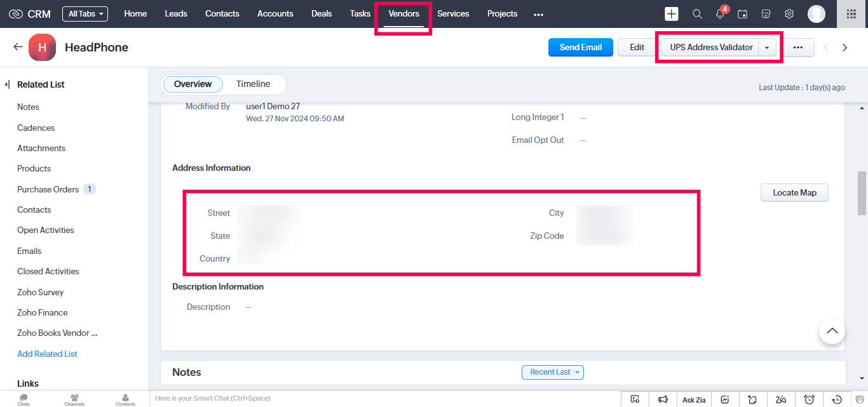
Task: Open the more actions ellipsis button
Action: point(798,47)
